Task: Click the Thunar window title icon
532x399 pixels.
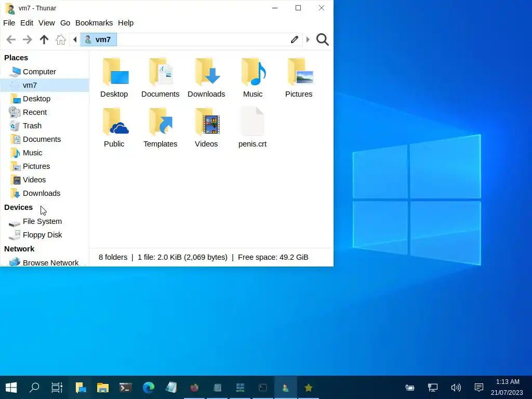Action: [10, 8]
